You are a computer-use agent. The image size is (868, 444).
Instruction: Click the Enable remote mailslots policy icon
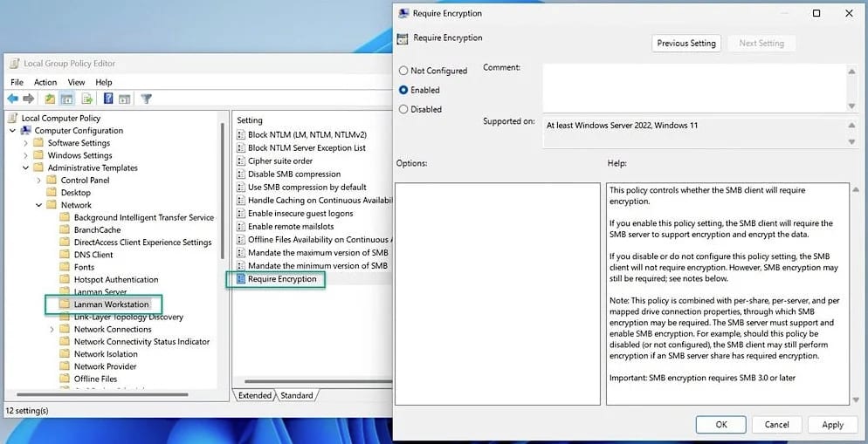pyautogui.click(x=241, y=227)
